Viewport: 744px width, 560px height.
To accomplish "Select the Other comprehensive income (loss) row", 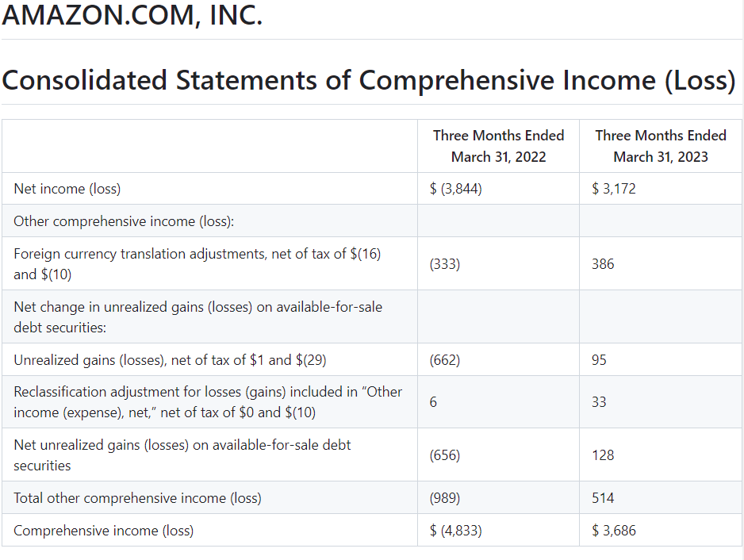I will pyautogui.click(x=371, y=221).
